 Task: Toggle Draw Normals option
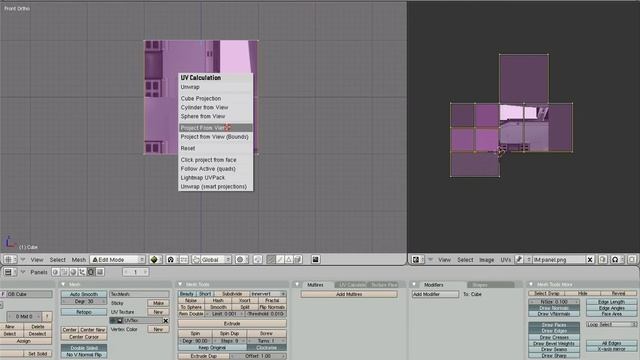coord(554,308)
